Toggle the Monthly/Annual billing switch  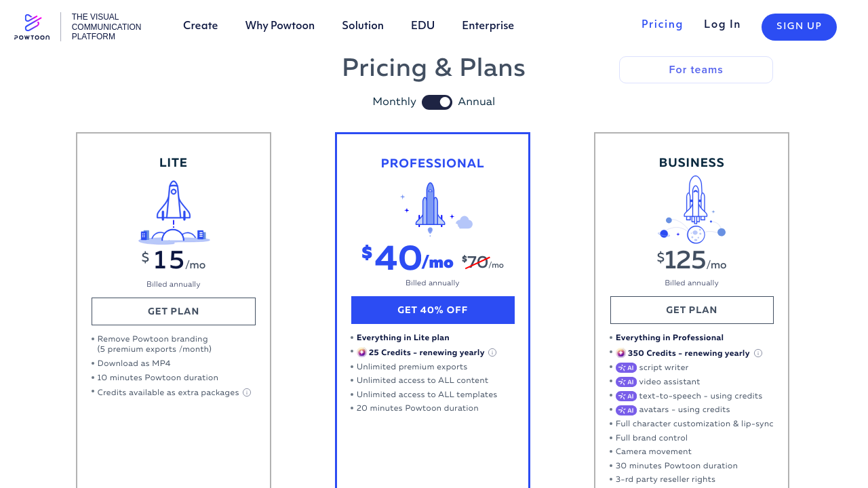pyautogui.click(x=437, y=102)
